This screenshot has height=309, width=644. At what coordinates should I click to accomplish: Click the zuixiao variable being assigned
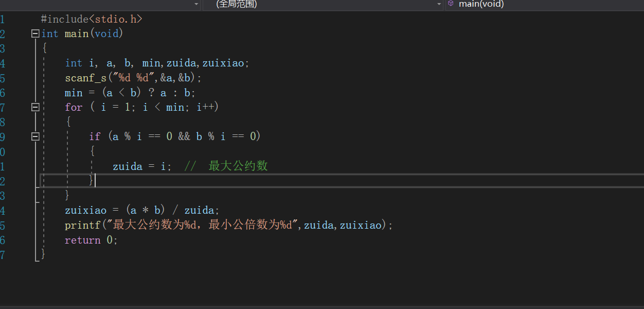pyautogui.click(x=85, y=210)
